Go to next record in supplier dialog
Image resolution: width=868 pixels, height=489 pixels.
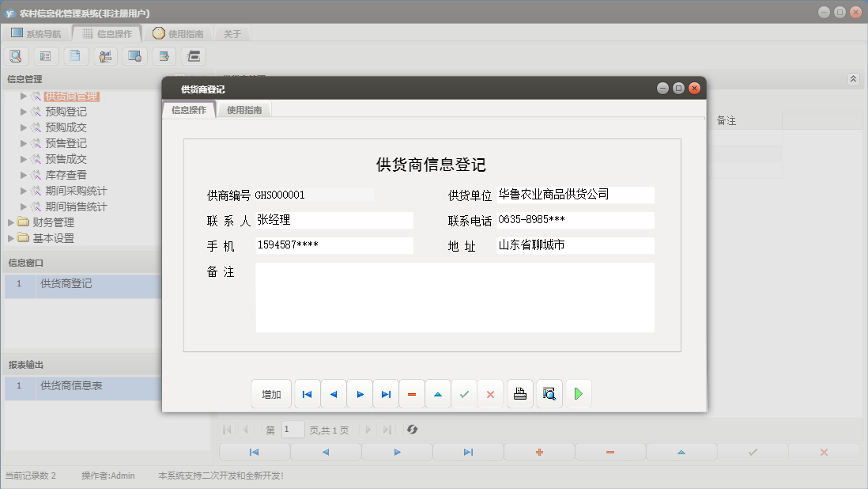coord(360,394)
